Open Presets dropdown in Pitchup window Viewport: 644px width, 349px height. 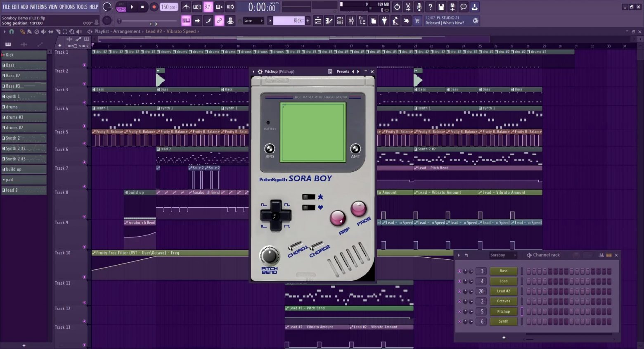tap(343, 71)
